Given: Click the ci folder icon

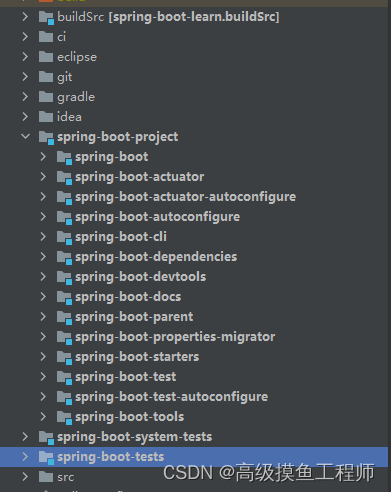Looking at the screenshot, I should pyautogui.click(x=46, y=37).
